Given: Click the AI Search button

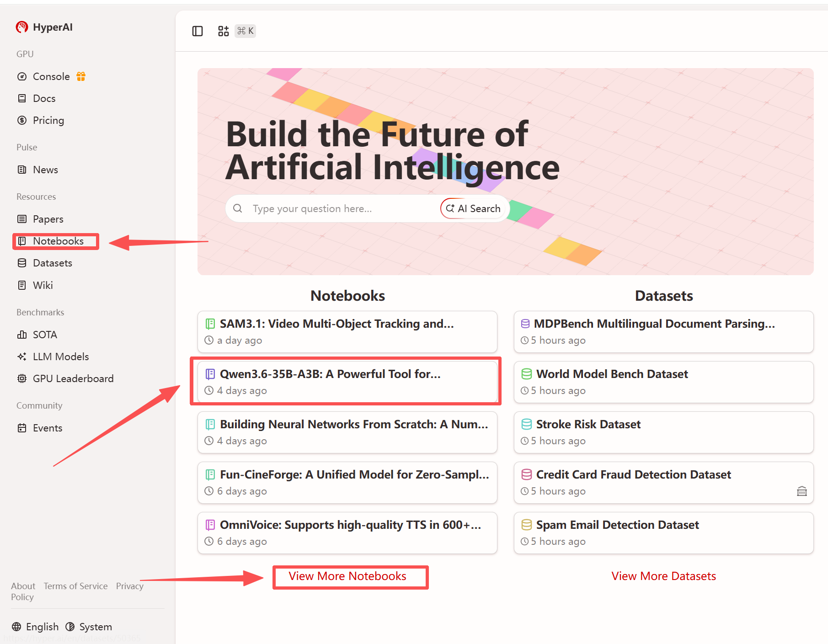Looking at the screenshot, I should [x=473, y=209].
